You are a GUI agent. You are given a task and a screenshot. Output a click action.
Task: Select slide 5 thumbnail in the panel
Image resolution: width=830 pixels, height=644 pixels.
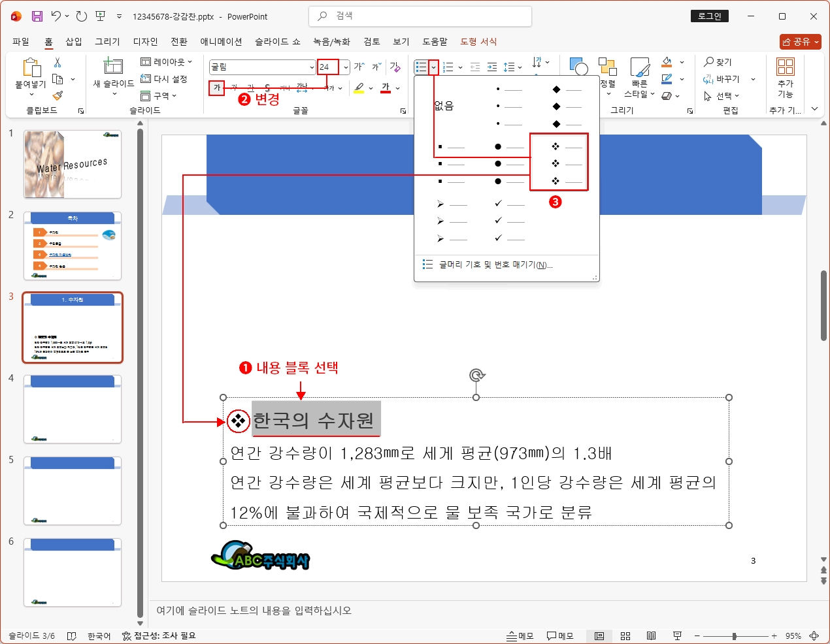(x=72, y=490)
